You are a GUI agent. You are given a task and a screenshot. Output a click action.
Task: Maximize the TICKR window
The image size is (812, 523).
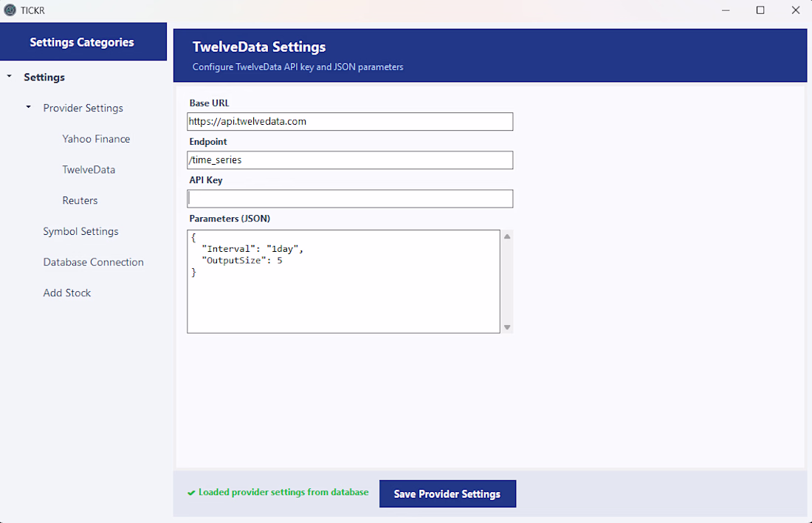pyautogui.click(x=760, y=10)
